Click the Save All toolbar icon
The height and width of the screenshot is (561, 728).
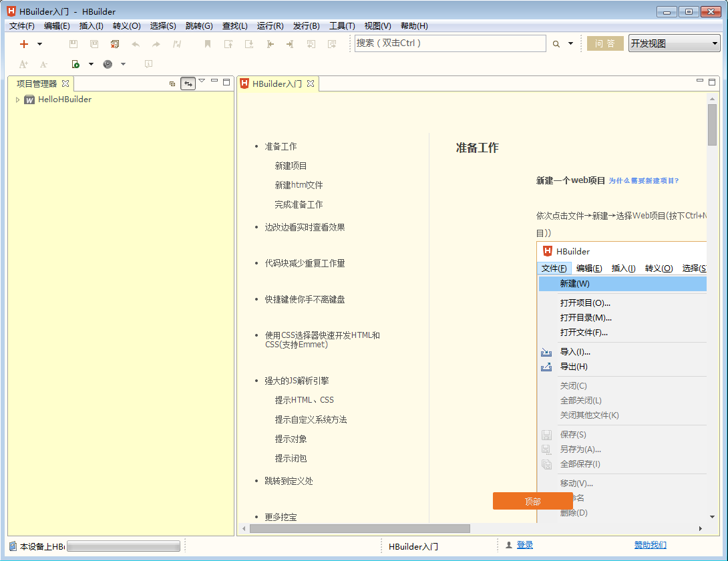(94, 44)
